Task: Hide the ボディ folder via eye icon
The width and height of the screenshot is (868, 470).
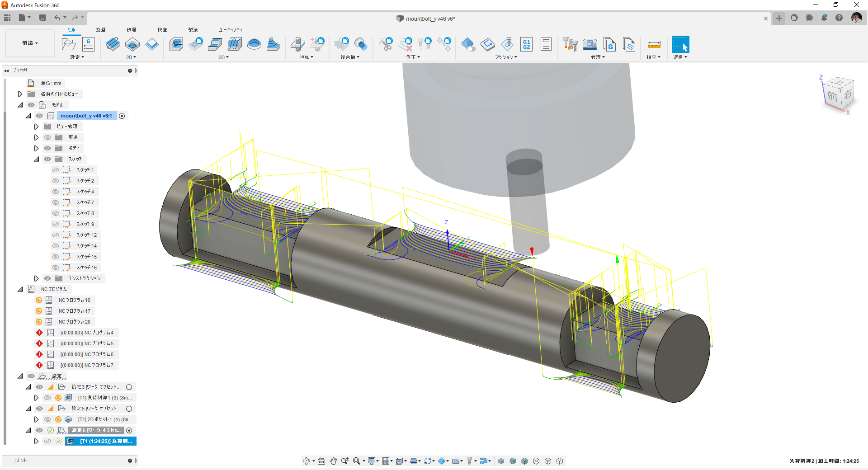Action: [x=47, y=148]
